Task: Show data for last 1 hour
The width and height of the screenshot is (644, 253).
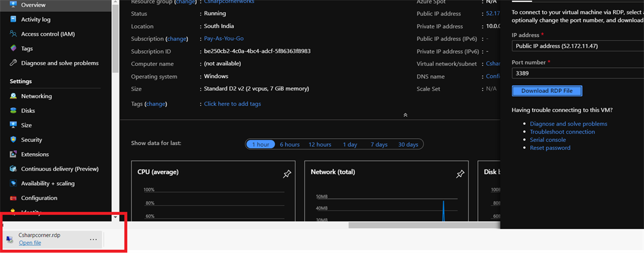Action: pyautogui.click(x=261, y=144)
